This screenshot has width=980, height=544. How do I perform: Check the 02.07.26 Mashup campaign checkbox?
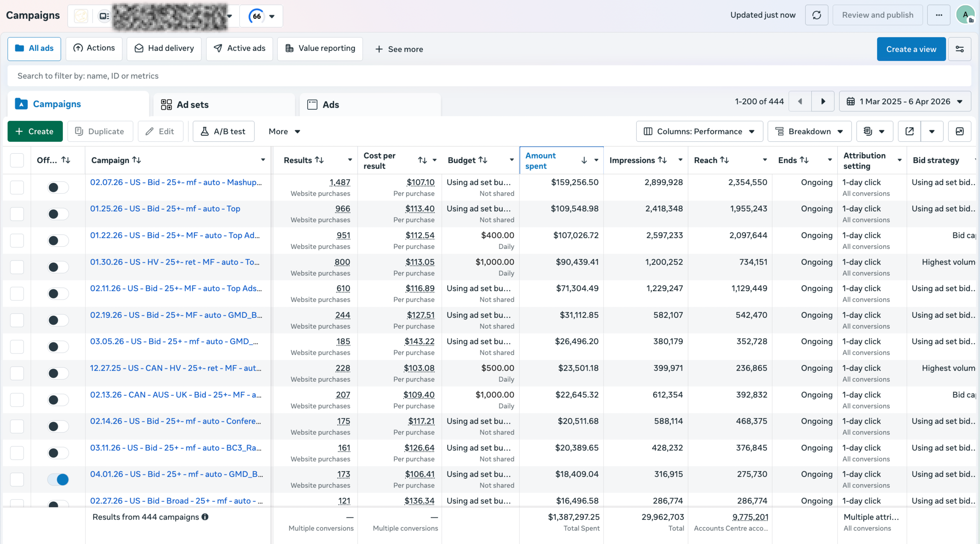click(x=17, y=187)
